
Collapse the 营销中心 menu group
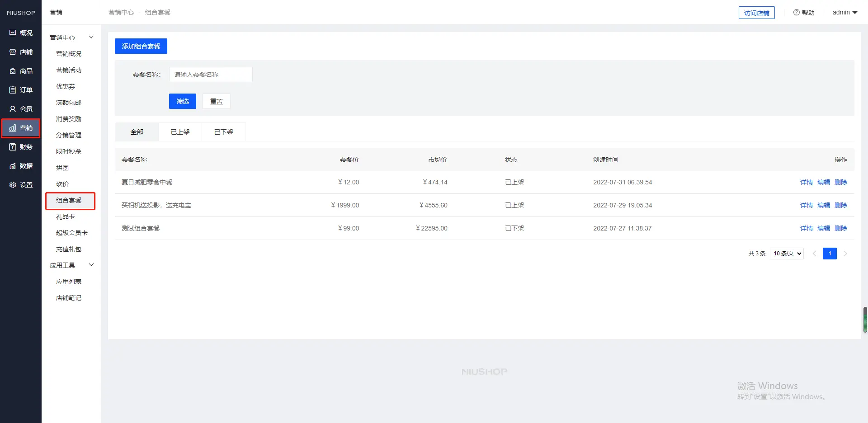pos(91,37)
